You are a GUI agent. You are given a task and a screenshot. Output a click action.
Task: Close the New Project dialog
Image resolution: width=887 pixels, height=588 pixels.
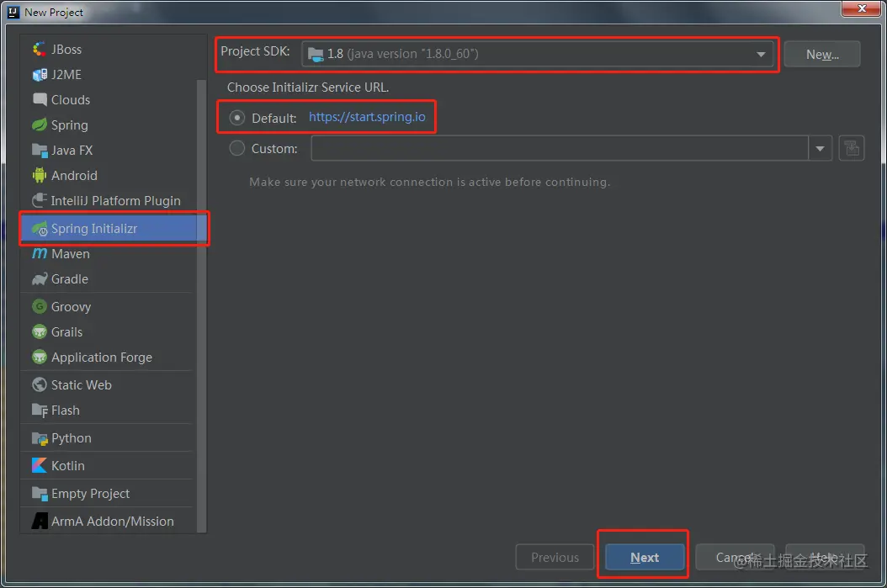(x=861, y=8)
